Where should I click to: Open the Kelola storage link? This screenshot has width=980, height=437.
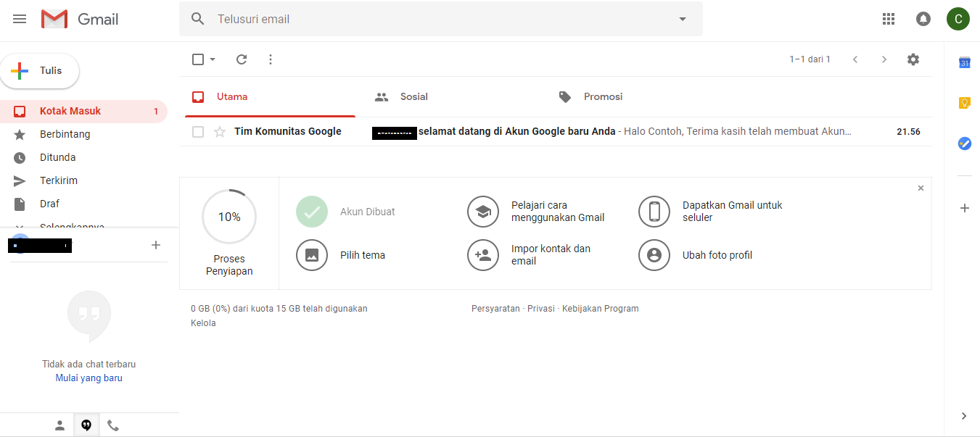pyautogui.click(x=202, y=322)
